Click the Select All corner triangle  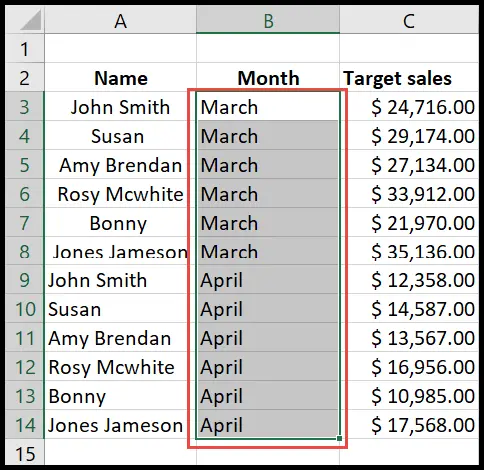pos(30,20)
